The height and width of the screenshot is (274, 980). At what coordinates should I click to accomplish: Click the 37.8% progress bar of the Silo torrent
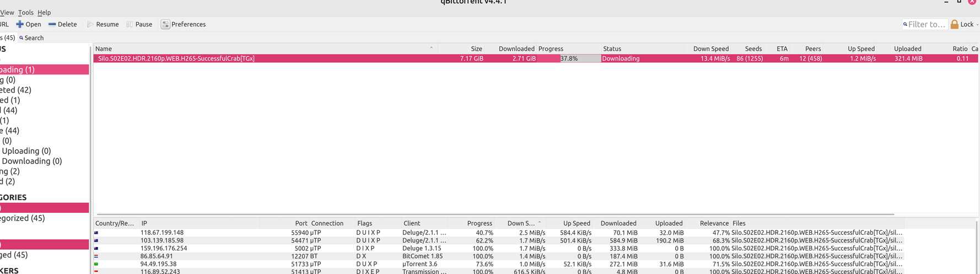[568, 58]
